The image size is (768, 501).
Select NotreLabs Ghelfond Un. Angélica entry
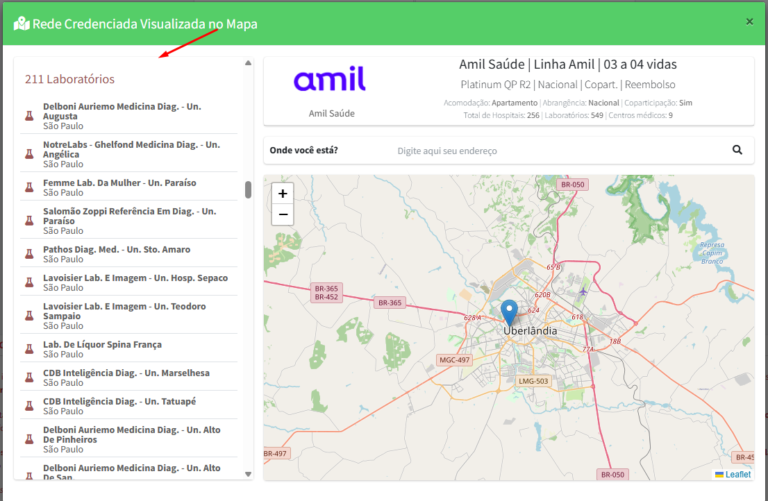pyautogui.click(x=129, y=154)
